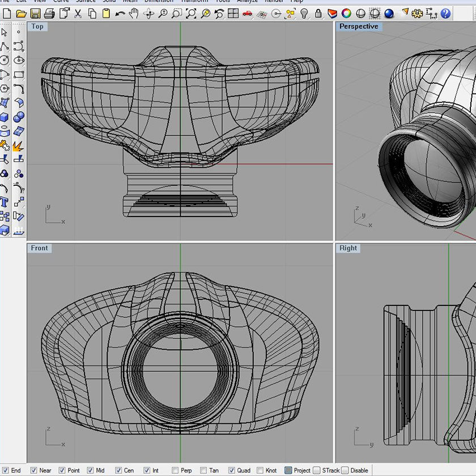The image size is (476, 476).
Task: Activate the Right viewport label
Action: 348,248
